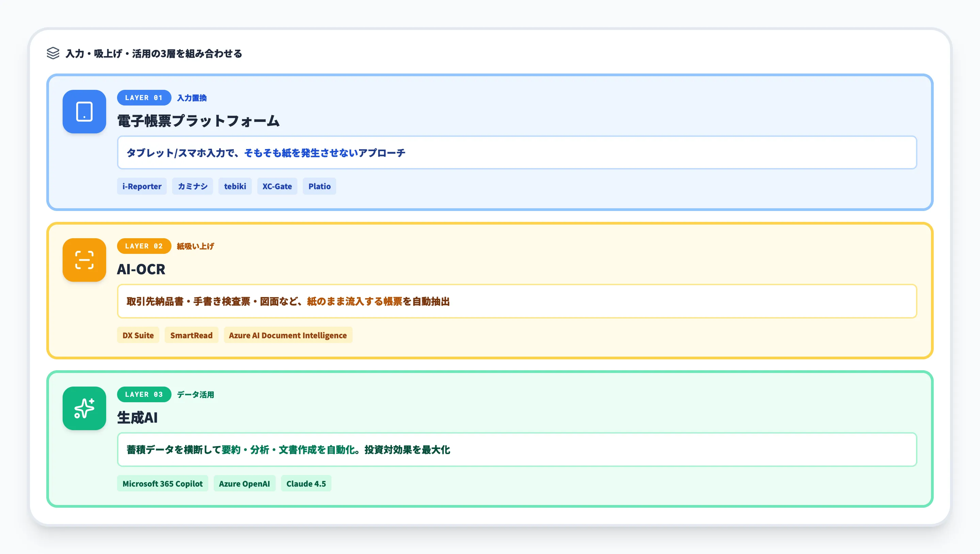The width and height of the screenshot is (980, 554).
Task: Open the Azure AI Document Intelligence tag
Action: click(x=288, y=335)
